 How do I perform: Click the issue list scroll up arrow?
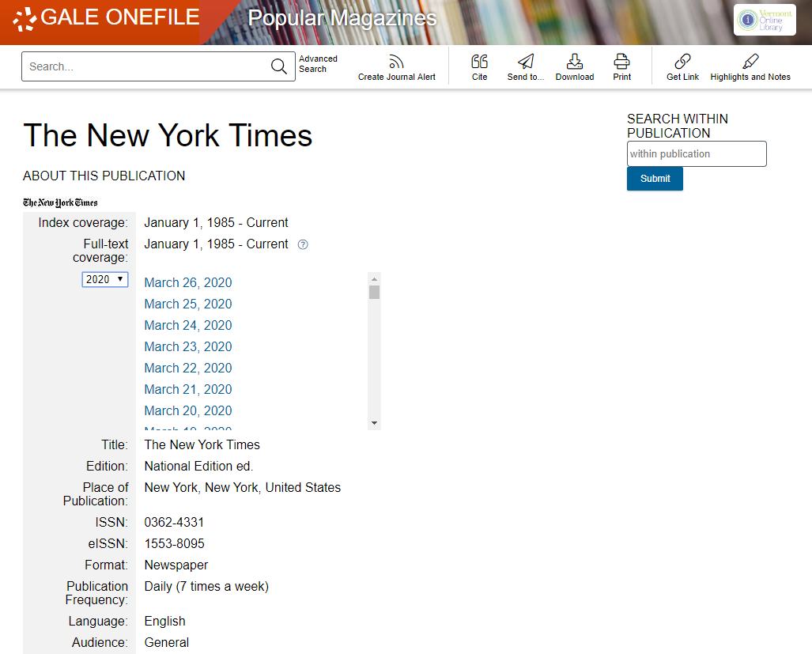[x=375, y=279]
